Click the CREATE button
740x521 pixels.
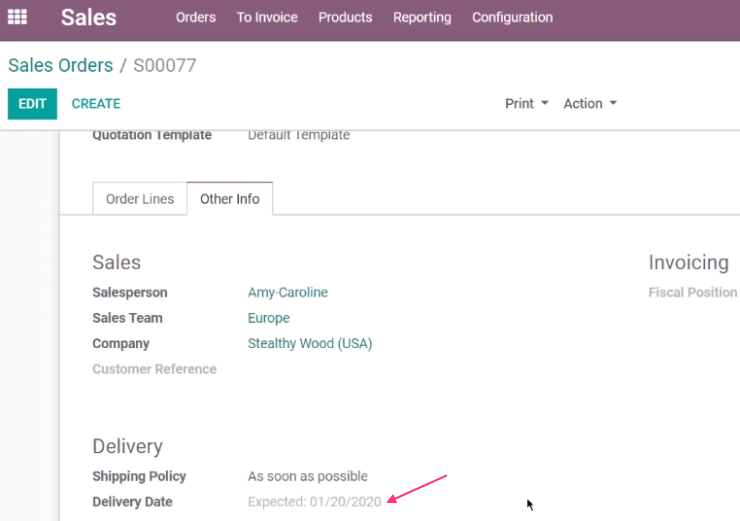click(96, 104)
